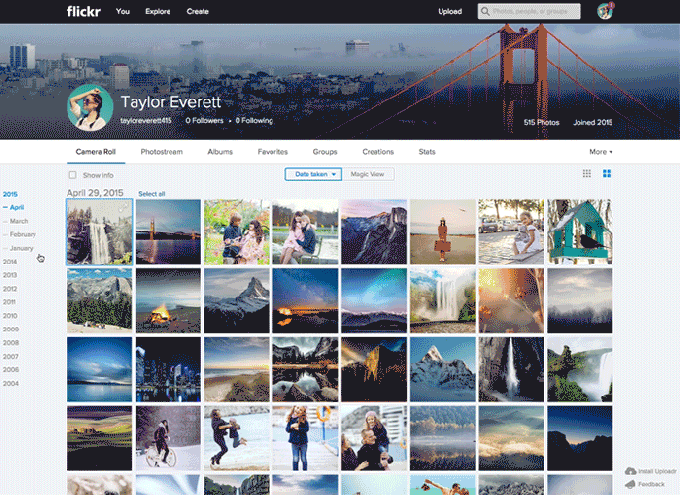
Task: Open the woman with suitcase thumbnail
Action: coord(442,232)
